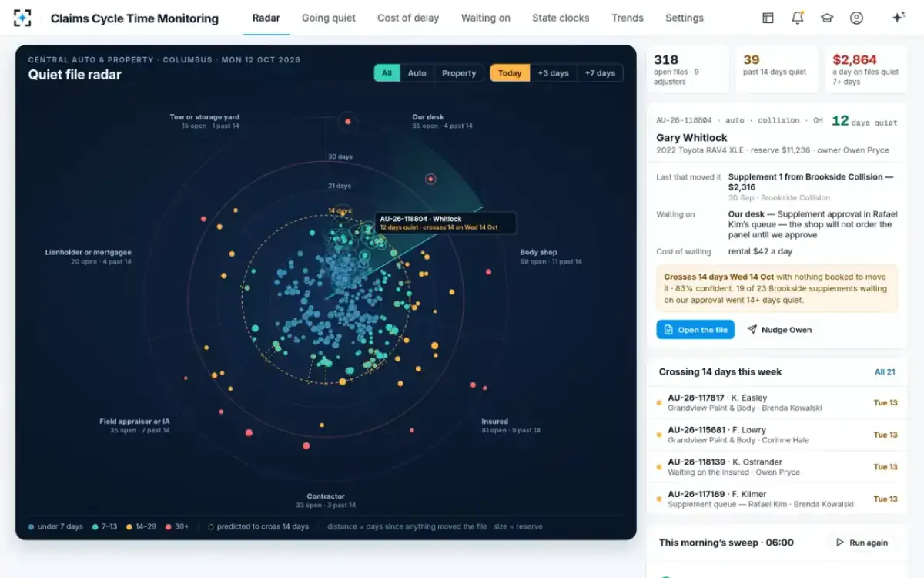This screenshot has width=924, height=578.
Task: Open the Cost of delay tab
Action: pos(408,18)
